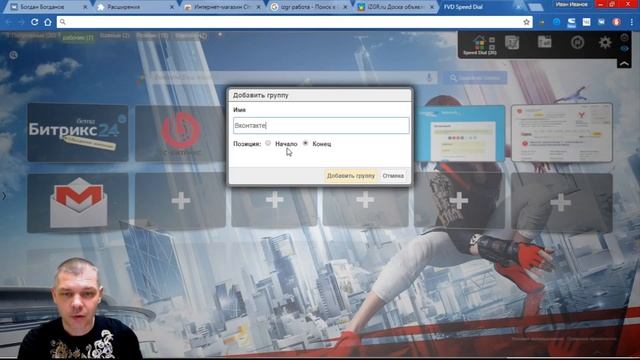
Task: Click the blue search button beside search bar
Action: click(x=475, y=78)
